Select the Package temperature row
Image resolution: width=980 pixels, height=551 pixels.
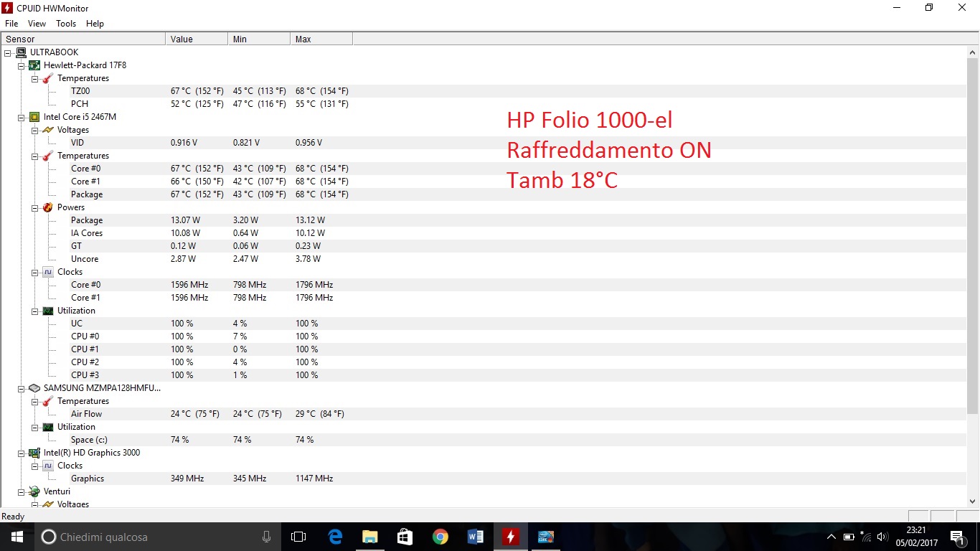(87, 194)
